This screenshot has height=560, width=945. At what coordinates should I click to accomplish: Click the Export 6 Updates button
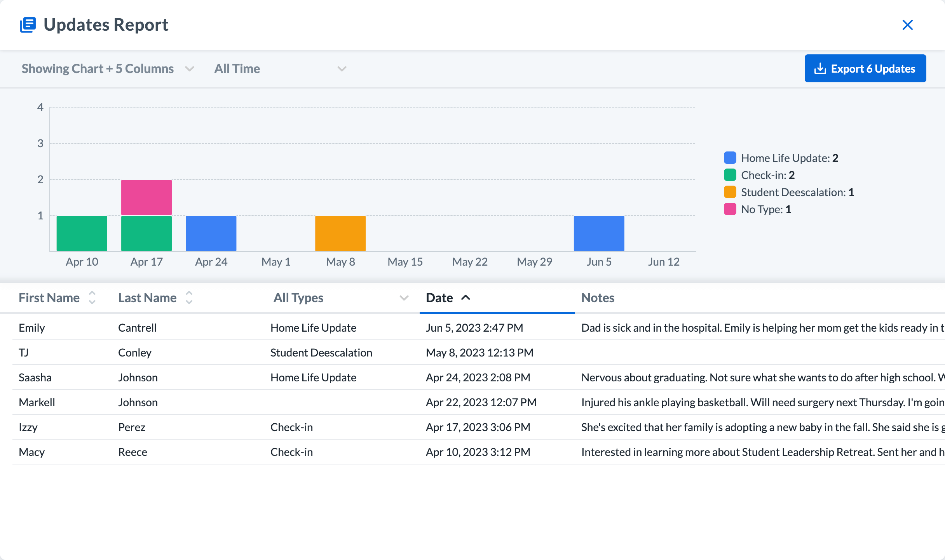click(865, 68)
